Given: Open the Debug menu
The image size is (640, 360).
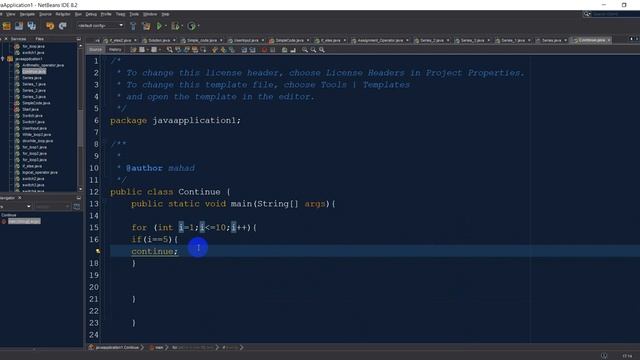Looking at the screenshot, I should point(91,14).
